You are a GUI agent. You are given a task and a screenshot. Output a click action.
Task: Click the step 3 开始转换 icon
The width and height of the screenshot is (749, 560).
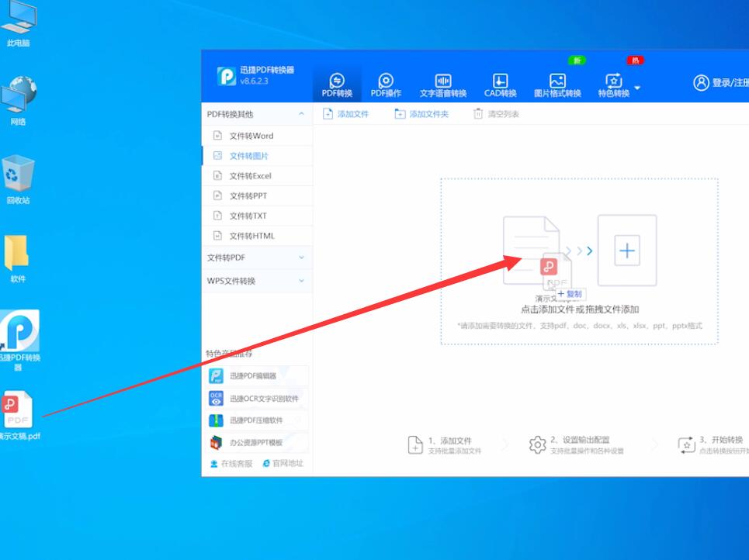coord(686,444)
